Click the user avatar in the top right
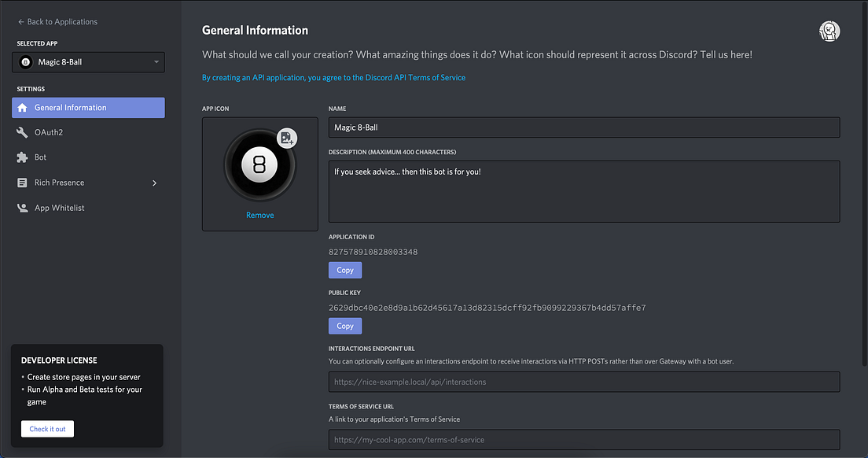The width and height of the screenshot is (868, 458). [x=829, y=31]
